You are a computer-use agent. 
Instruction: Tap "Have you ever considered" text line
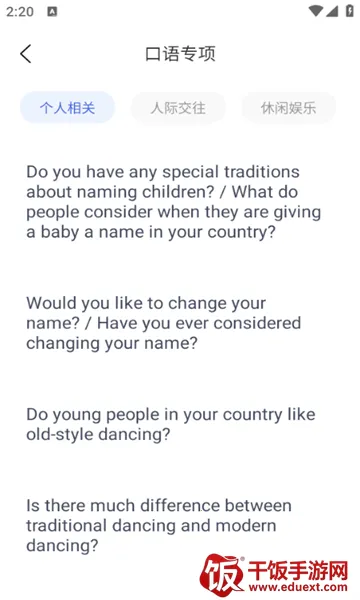click(199, 323)
